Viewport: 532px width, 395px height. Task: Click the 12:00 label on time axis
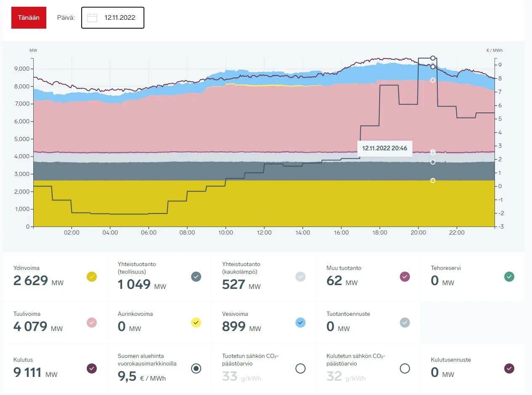tap(264, 232)
